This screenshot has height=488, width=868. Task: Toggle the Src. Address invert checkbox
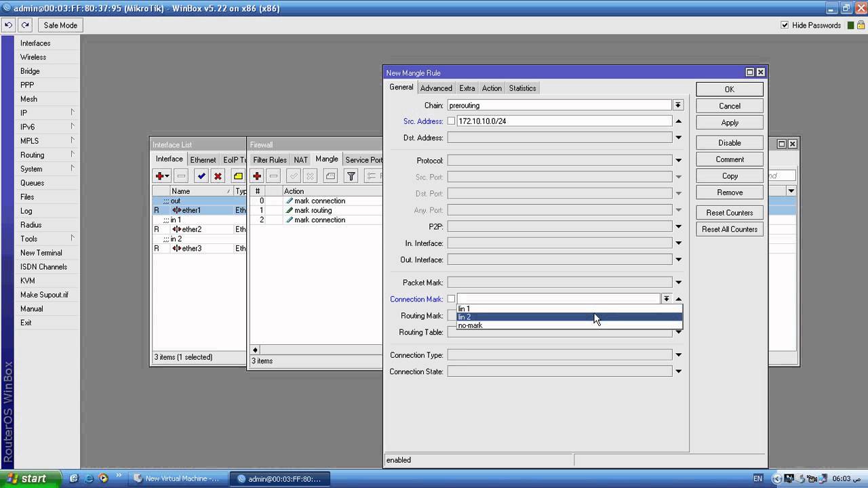[451, 121]
